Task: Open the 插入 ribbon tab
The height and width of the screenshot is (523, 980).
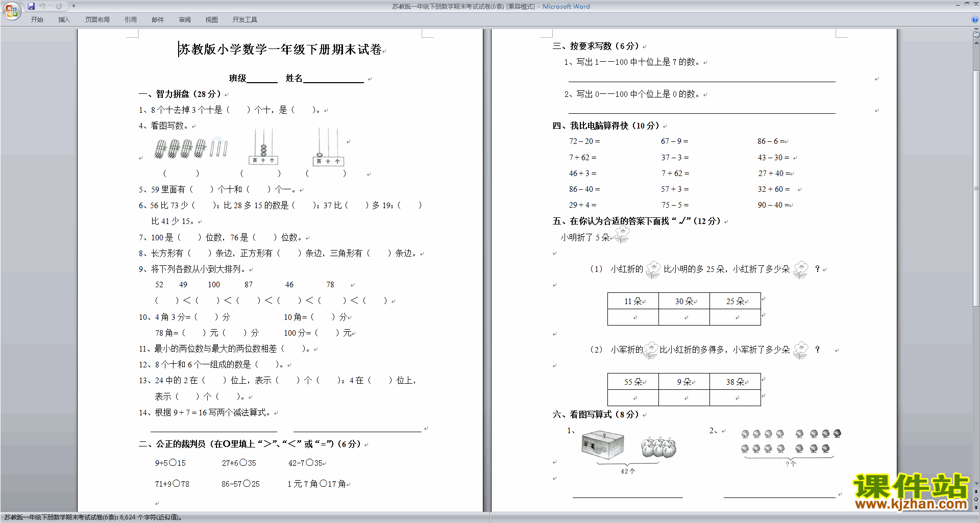Action: tap(64, 20)
